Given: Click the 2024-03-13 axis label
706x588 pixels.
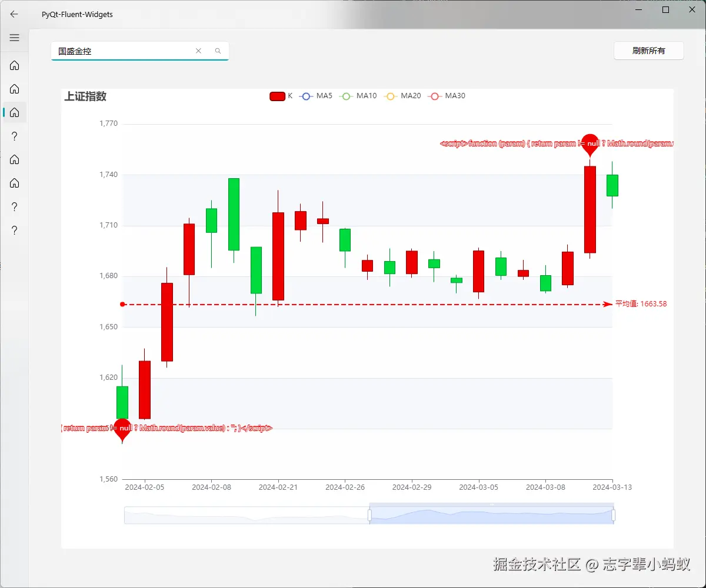Looking at the screenshot, I should (612, 487).
